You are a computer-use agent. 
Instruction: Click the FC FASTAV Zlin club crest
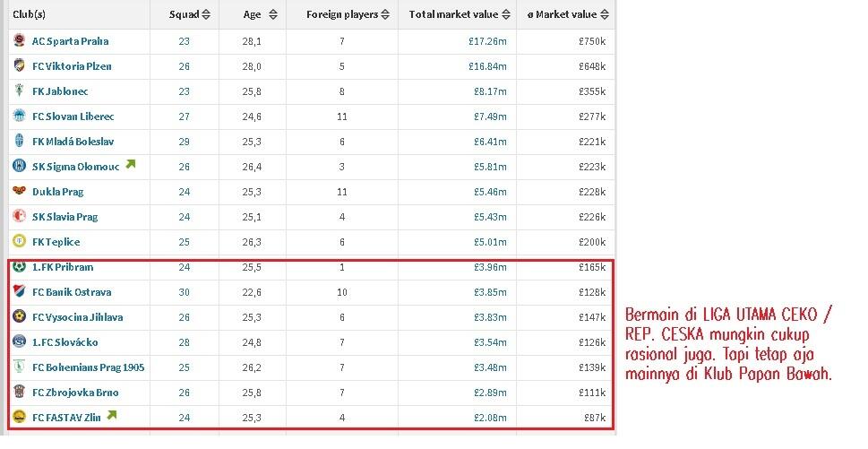pos(20,417)
